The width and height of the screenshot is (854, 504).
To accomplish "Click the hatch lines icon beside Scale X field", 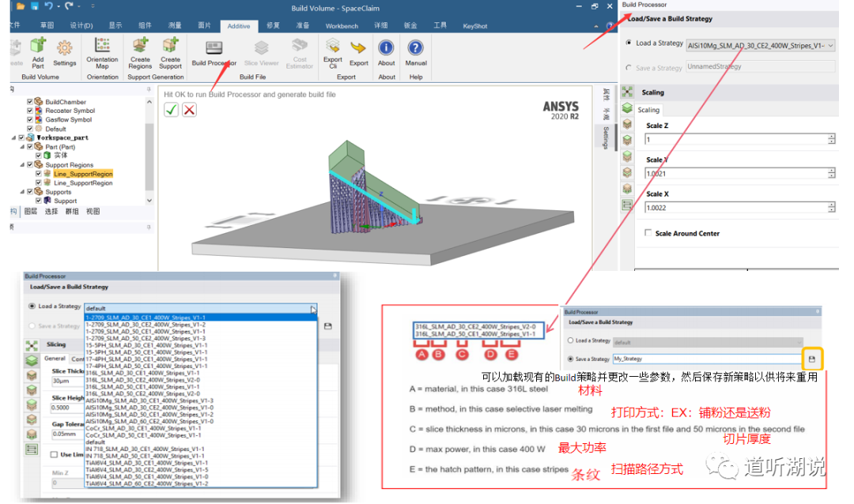I will pos(627,205).
